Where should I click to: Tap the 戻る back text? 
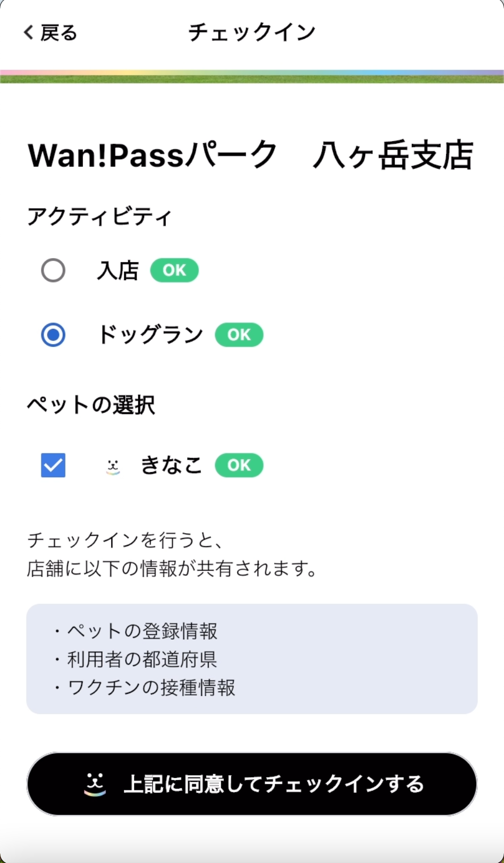tap(58, 33)
